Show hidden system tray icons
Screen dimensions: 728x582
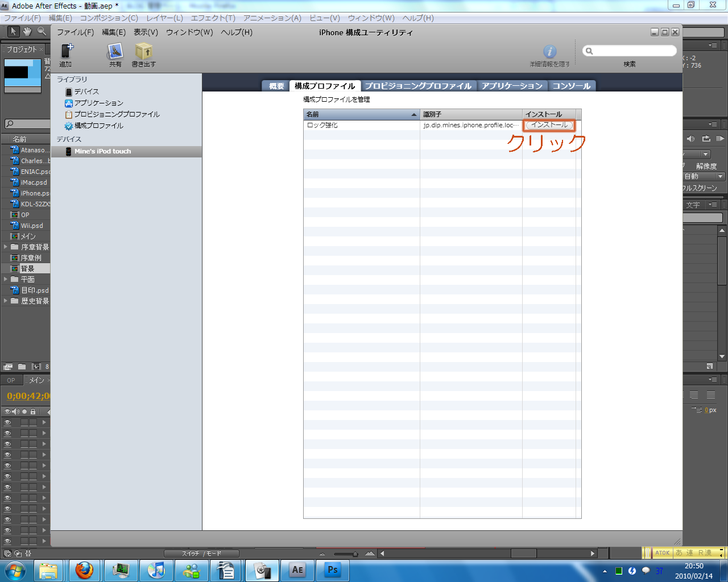(x=605, y=571)
